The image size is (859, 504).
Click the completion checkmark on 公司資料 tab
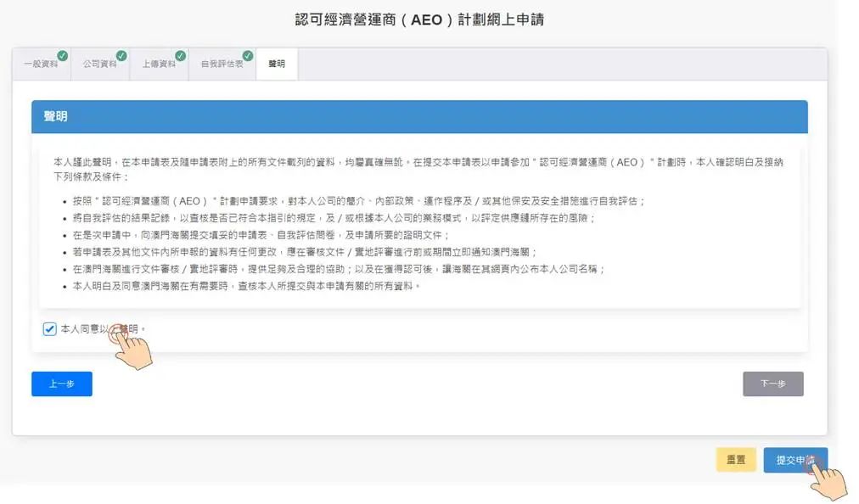pyautogui.click(x=122, y=54)
